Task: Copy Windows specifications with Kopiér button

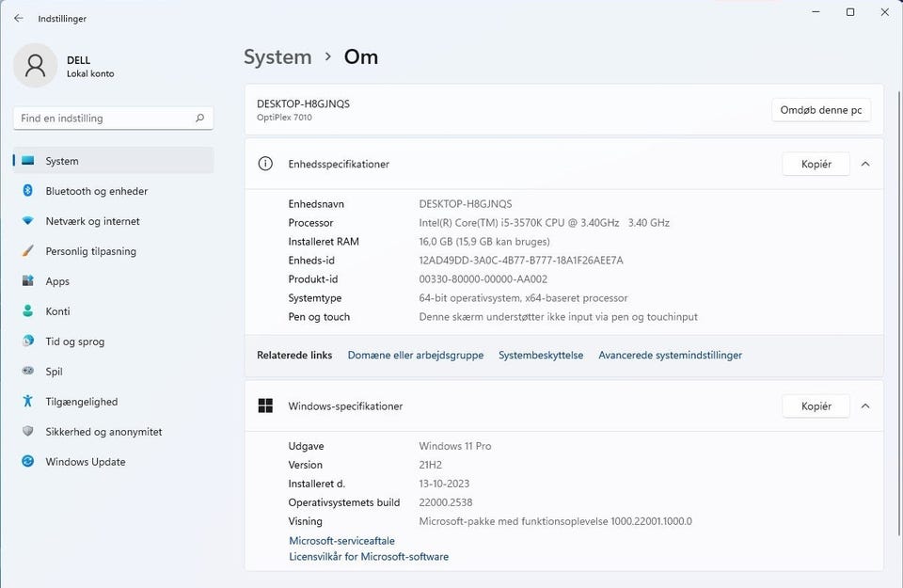Action: coord(816,406)
